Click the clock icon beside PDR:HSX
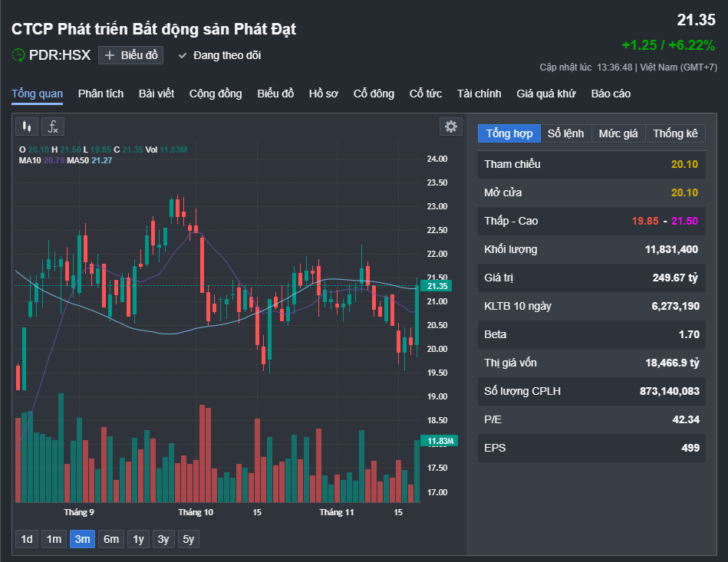The image size is (728, 562). click(x=18, y=55)
